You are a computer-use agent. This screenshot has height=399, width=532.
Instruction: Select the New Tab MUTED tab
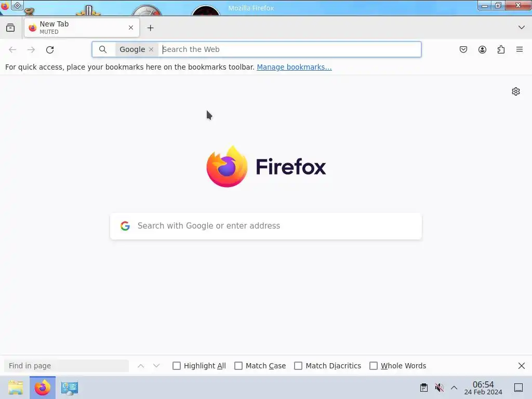[82, 28]
